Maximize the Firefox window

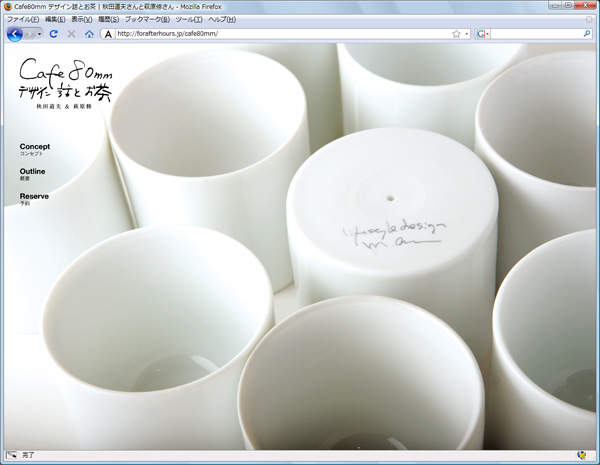pos(568,5)
